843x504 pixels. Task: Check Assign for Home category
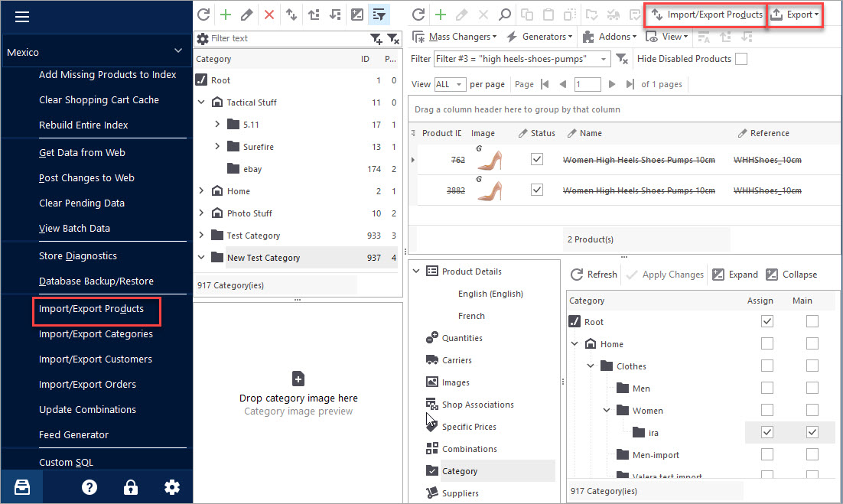tap(767, 343)
